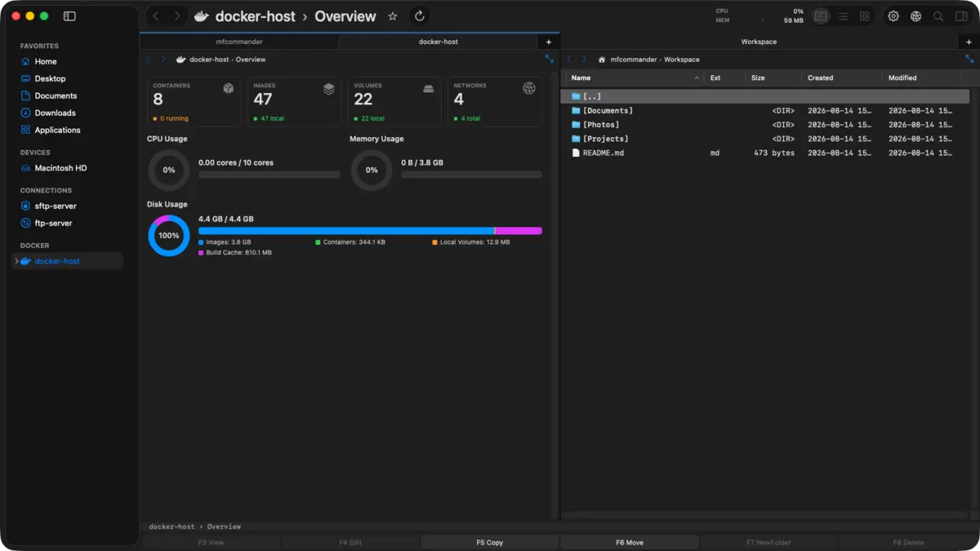Click right pane forward navigation arrow

584,60
